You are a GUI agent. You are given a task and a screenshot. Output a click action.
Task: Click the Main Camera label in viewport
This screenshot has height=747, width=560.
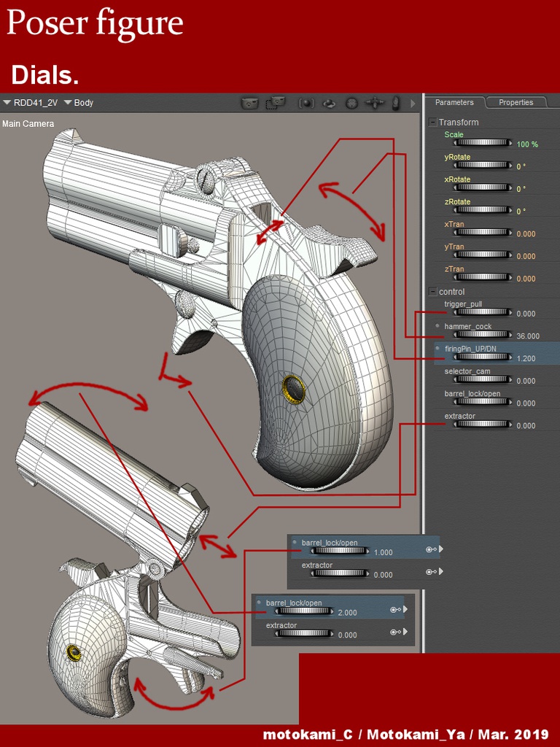coord(28,124)
